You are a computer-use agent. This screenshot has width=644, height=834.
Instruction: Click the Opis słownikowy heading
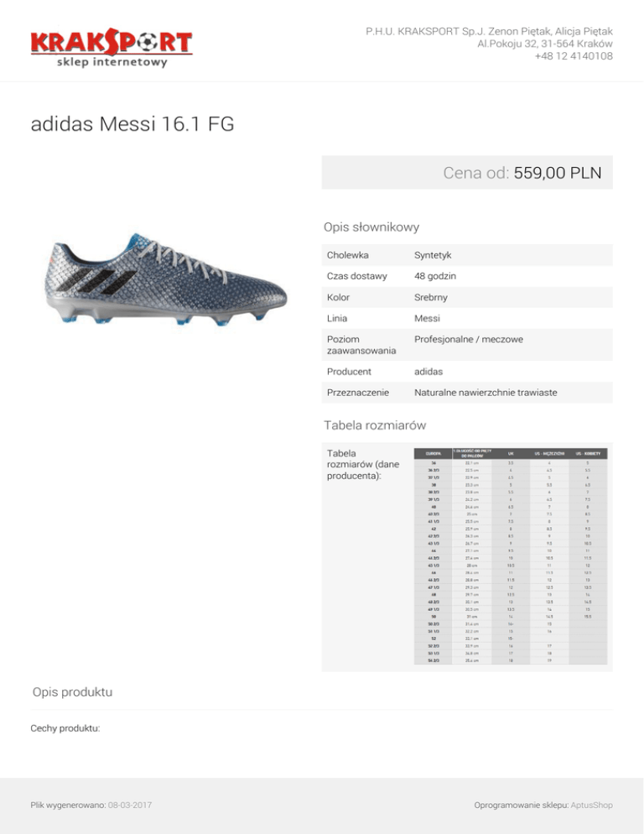coord(371,227)
